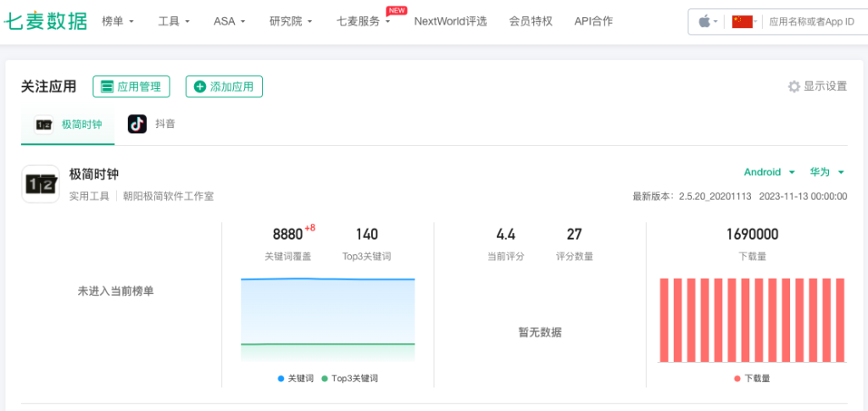868x411 pixels.
Task: Click the 七麦数据 logo
Action: [x=46, y=21]
